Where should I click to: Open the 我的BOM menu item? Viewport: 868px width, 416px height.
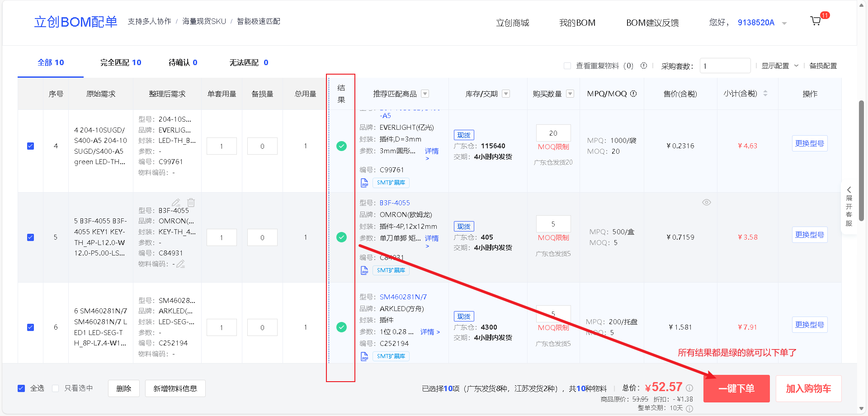[x=577, y=22]
